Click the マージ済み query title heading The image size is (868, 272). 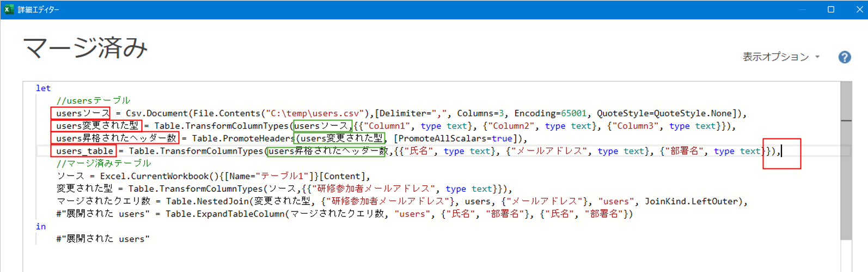tap(85, 47)
